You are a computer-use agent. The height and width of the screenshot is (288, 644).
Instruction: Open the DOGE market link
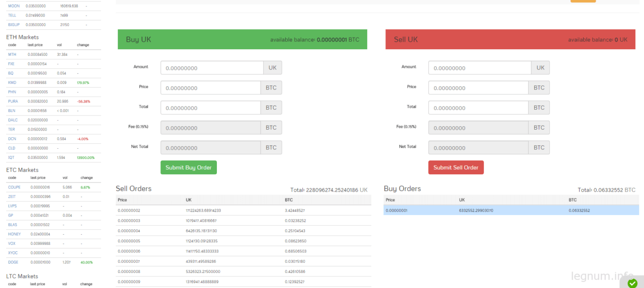click(x=13, y=262)
